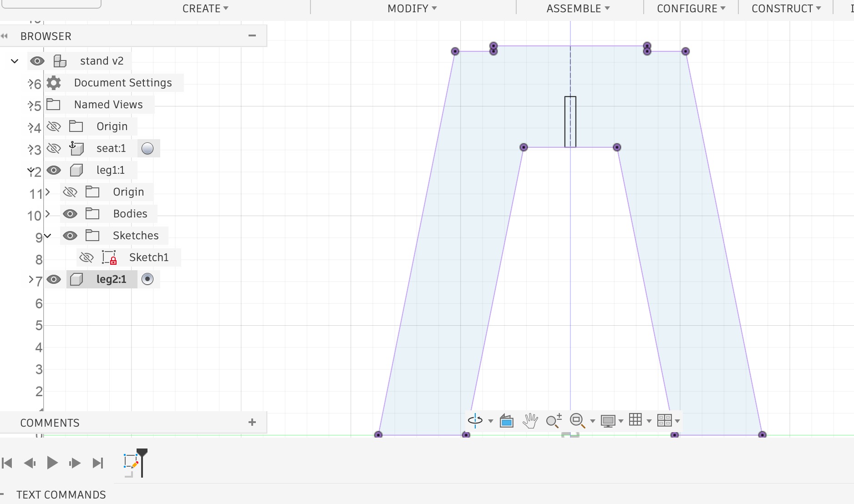
Task: Open Display Settings monitor icon
Action: pyautogui.click(x=608, y=421)
